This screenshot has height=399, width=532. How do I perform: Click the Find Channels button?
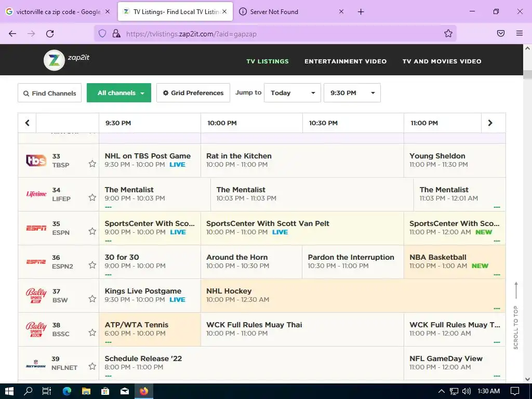tap(49, 93)
